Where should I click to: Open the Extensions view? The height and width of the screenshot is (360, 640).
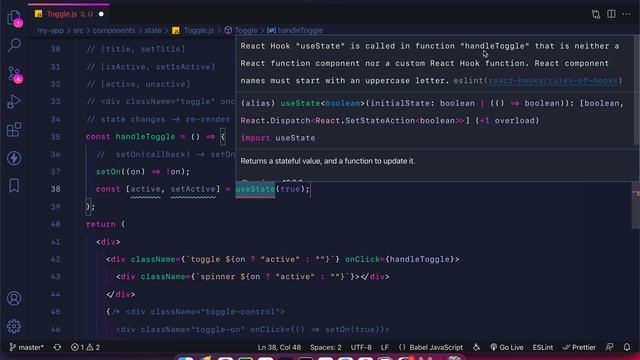click(14, 130)
